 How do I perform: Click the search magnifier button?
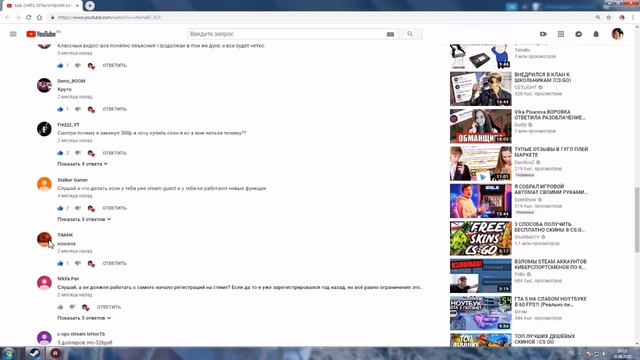coord(410,34)
